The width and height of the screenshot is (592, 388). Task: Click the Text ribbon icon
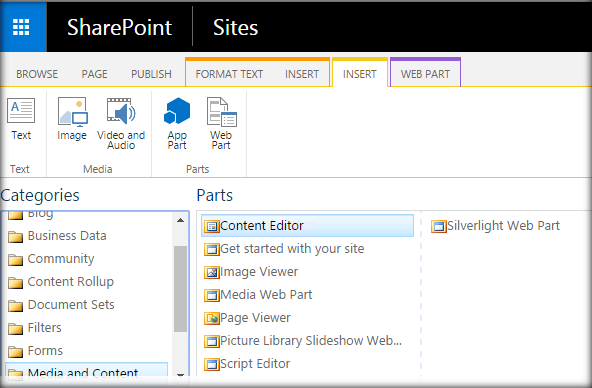[x=21, y=111]
